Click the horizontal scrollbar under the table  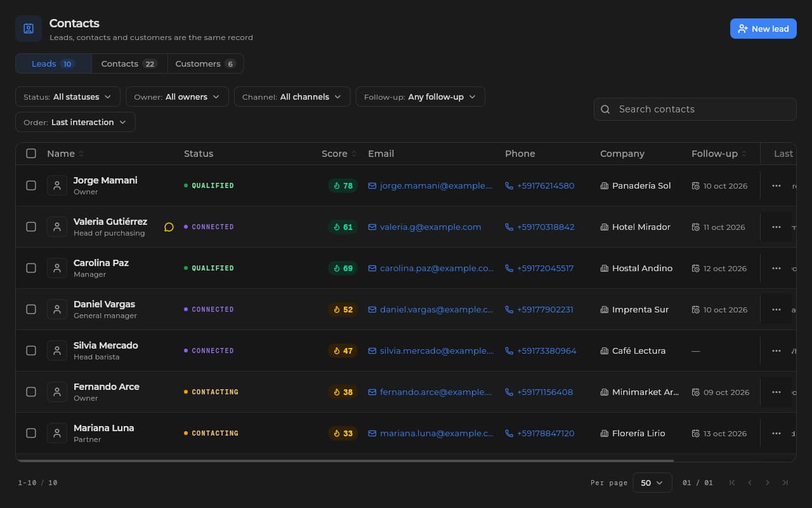click(x=345, y=460)
